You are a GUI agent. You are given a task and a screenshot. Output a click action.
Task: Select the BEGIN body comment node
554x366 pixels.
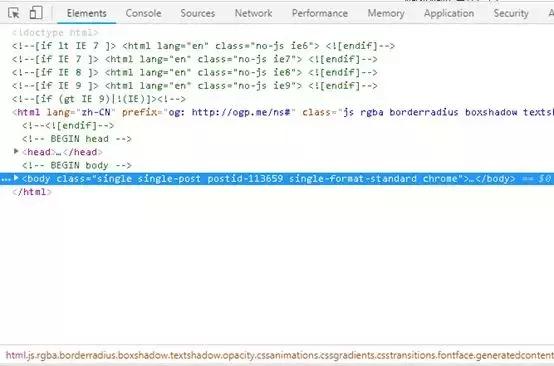click(77, 165)
